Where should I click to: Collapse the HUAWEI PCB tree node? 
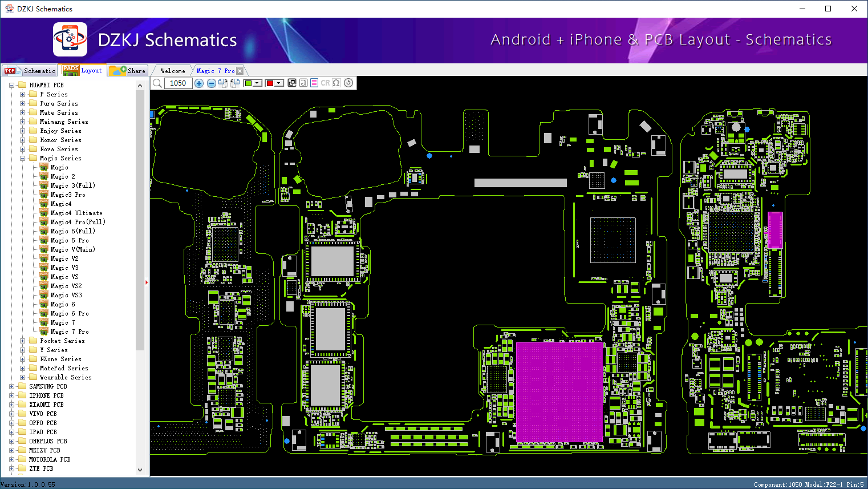coord(12,85)
